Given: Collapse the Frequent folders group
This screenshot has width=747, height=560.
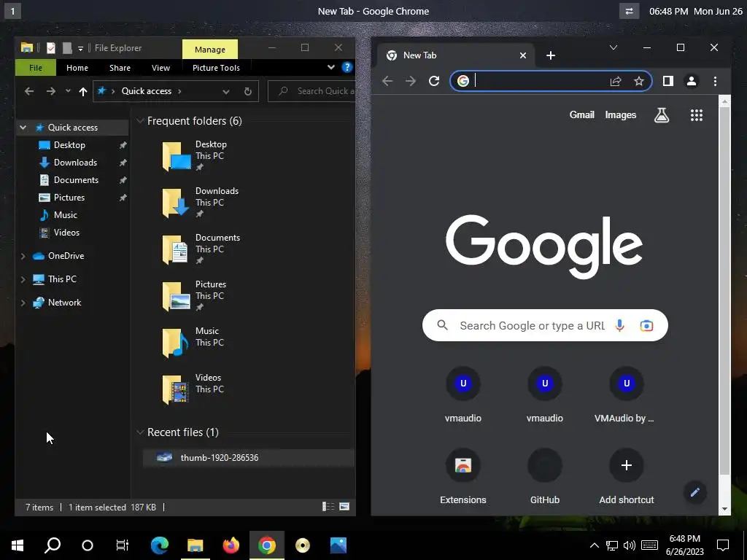Looking at the screenshot, I should (140, 121).
